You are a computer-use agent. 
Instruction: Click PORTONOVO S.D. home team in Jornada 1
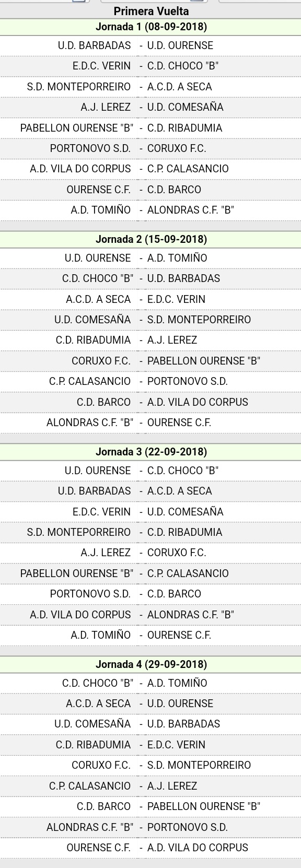click(x=90, y=148)
